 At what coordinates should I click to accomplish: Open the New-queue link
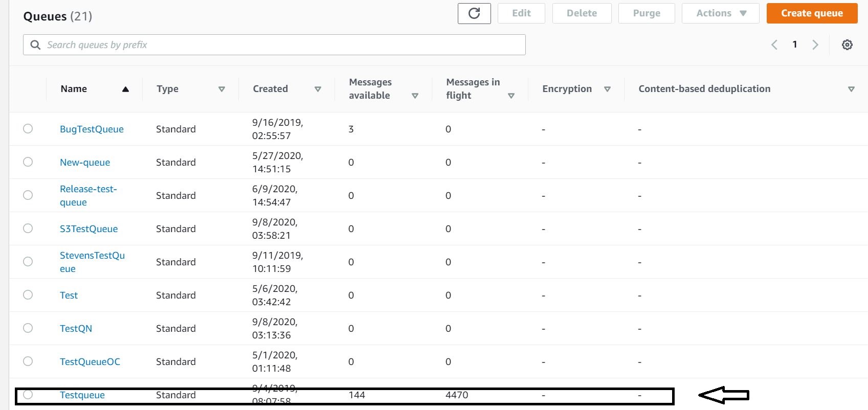point(85,163)
